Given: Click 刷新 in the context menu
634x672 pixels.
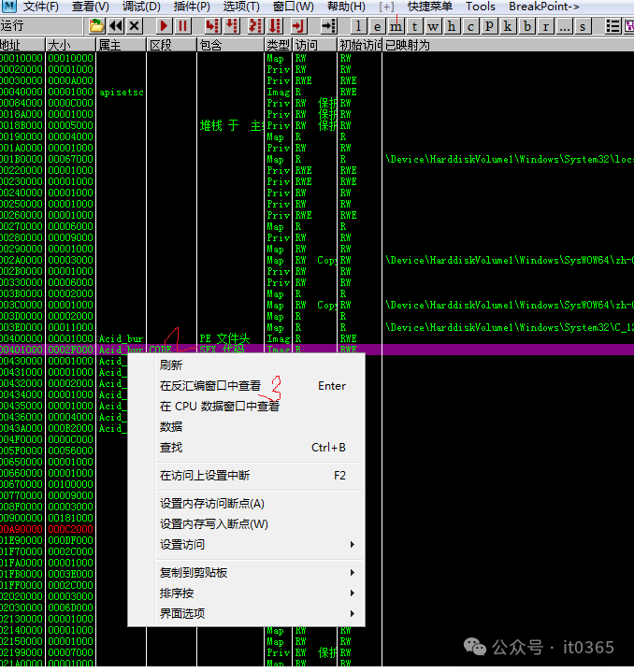Looking at the screenshot, I should point(171,365).
